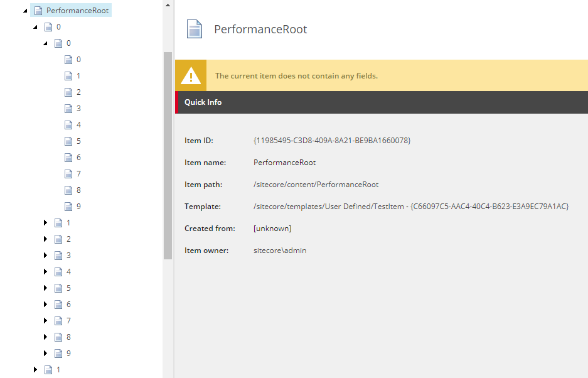
Task: Expand collapsed node 2 in the second level
Action: [45, 239]
